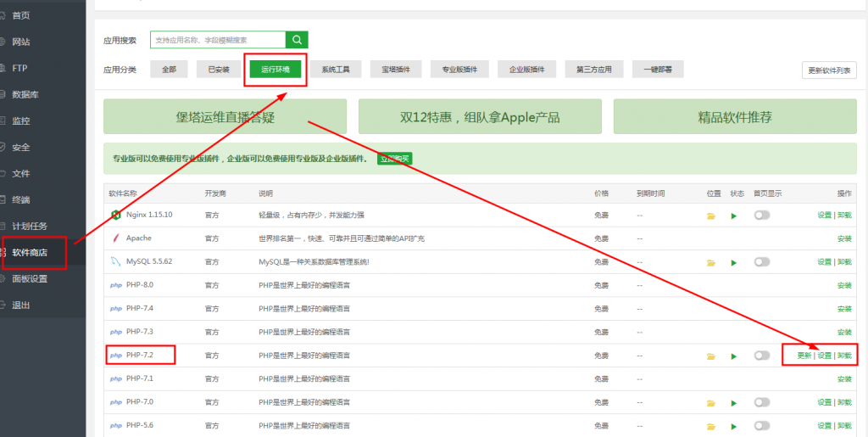Click the PHP-7.4 php logo icon
Viewport: 868px width, 437px height.
115,309
